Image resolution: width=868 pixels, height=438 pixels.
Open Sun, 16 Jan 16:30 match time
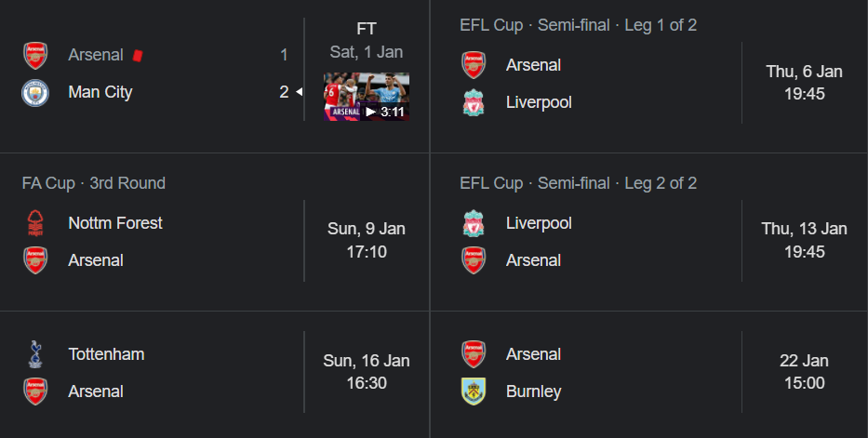pyautogui.click(x=367, y=372)
